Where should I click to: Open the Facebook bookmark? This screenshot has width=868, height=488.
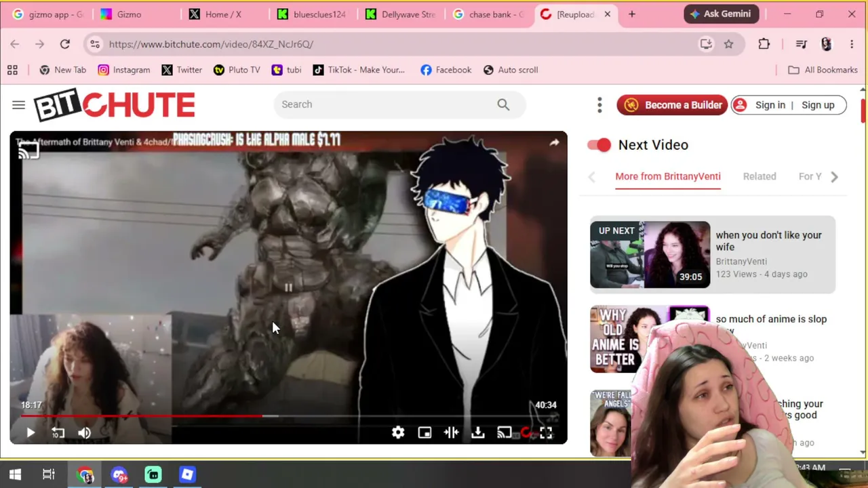[x=446, y=70]
